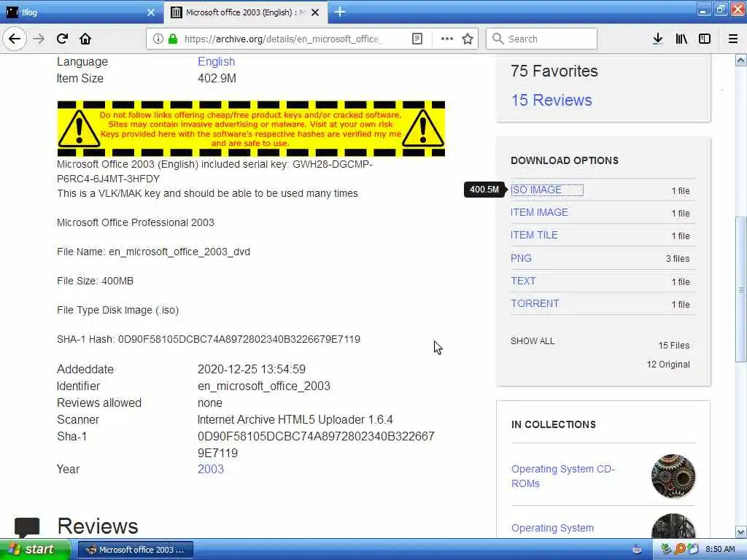Click the Item Size 402.9M value
Viewport: 747px width, 560px height.
(x=217, y=78)
